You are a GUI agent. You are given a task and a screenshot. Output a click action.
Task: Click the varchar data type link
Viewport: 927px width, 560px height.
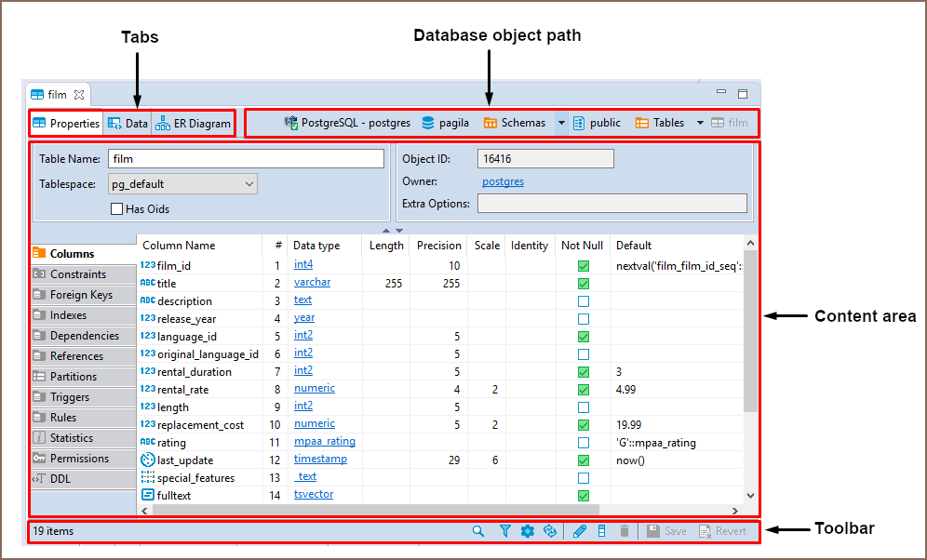pyautogui.click(x=312, y=283)
